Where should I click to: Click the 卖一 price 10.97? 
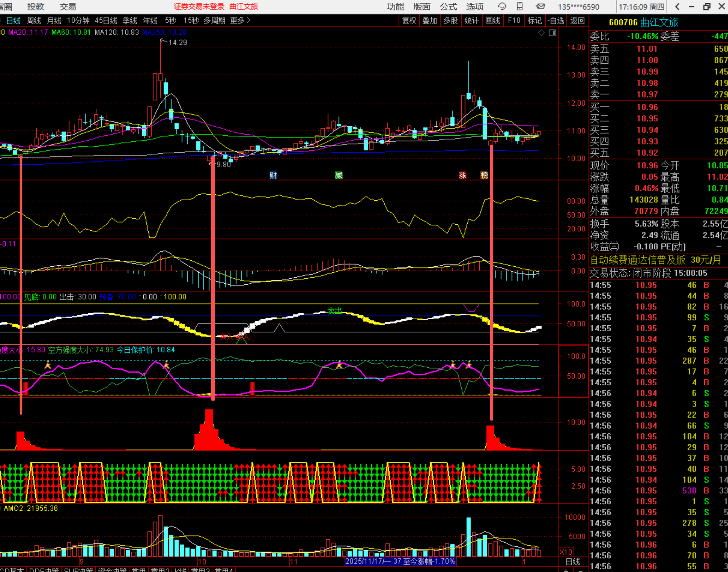click(x=647, y=95)
